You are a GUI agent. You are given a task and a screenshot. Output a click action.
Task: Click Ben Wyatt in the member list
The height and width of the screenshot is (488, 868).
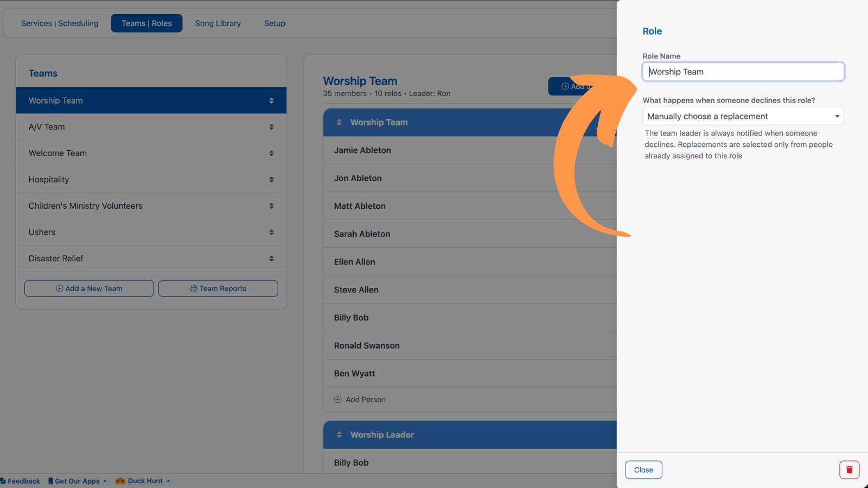354,374
